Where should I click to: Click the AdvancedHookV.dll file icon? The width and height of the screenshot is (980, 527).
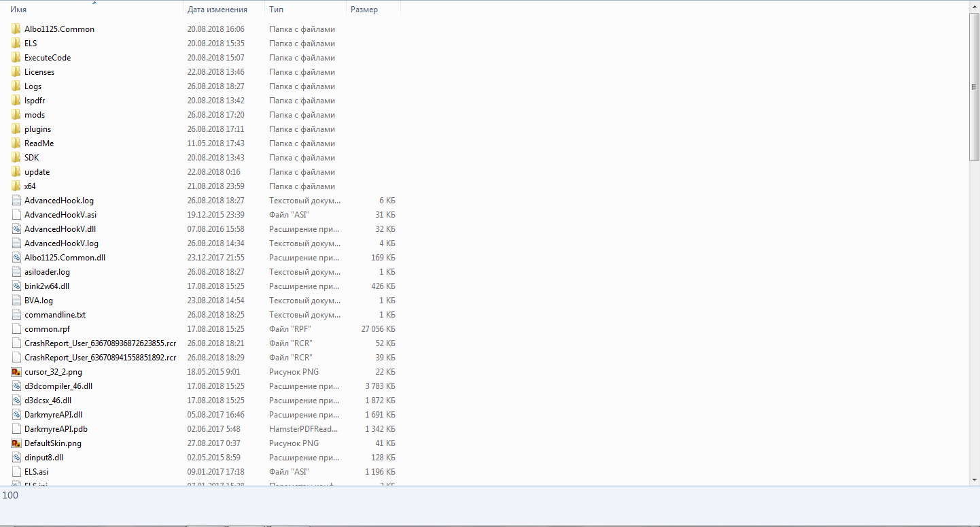point(17,229)
